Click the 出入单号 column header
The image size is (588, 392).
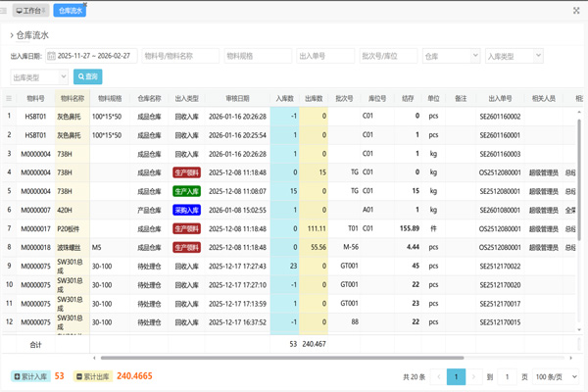(500, 98)
